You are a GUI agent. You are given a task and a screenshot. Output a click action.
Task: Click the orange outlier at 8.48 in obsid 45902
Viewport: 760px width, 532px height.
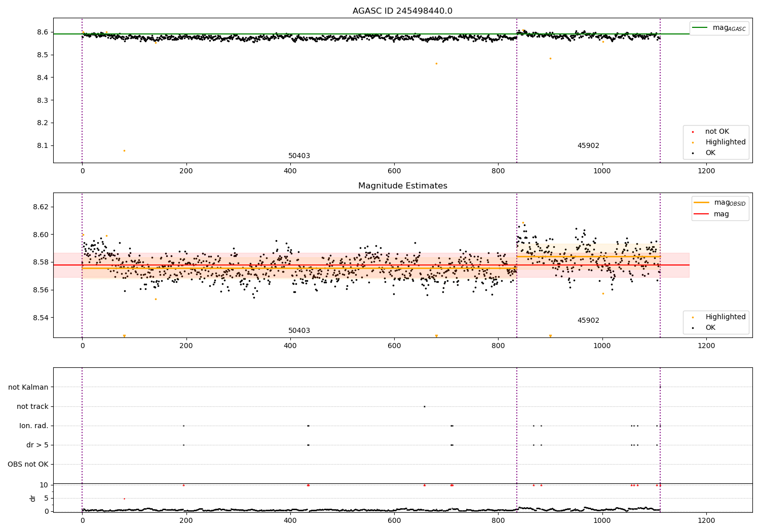[550, 58]
